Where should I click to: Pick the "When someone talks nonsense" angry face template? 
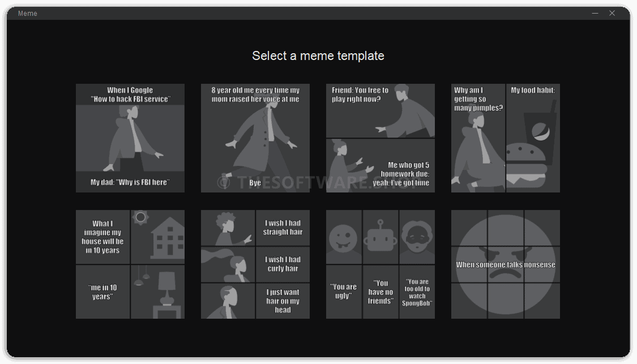506,264
